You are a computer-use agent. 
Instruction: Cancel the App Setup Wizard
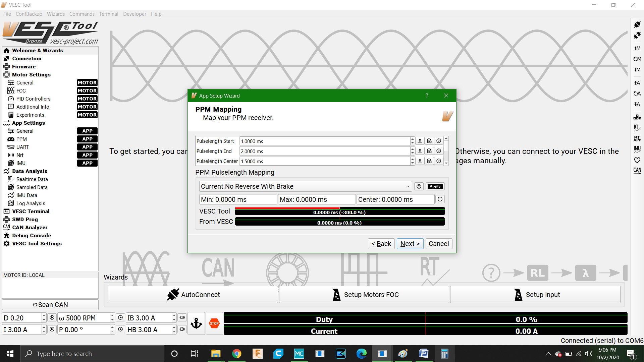click(439, 244)
